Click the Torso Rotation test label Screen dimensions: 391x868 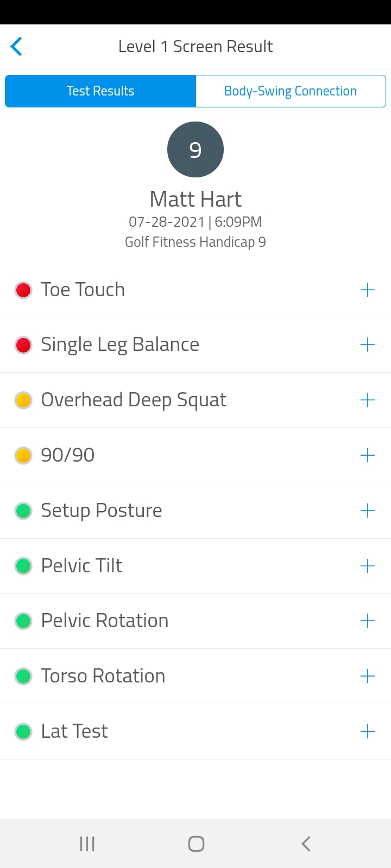click(x=103, y=676)
